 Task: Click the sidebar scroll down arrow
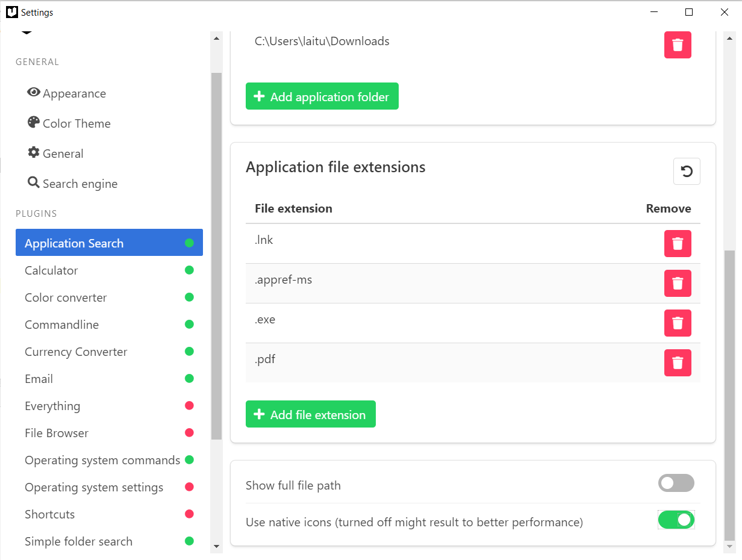coord(217,547)
